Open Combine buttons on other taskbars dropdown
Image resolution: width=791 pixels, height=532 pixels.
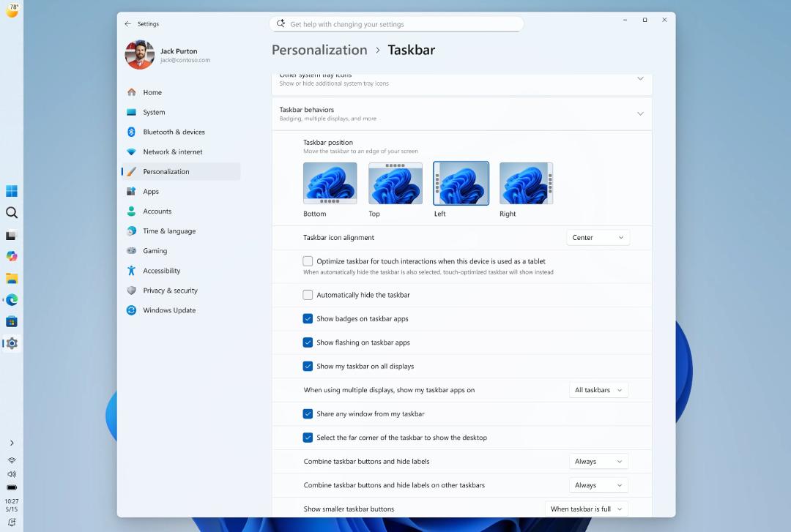[598, 485]
